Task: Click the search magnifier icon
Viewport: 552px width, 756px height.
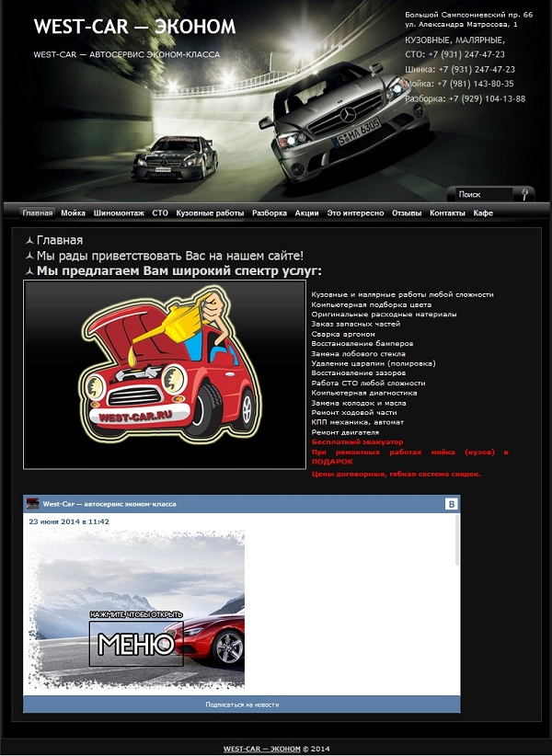Action: pyautogui.click(x=524, y=194)
